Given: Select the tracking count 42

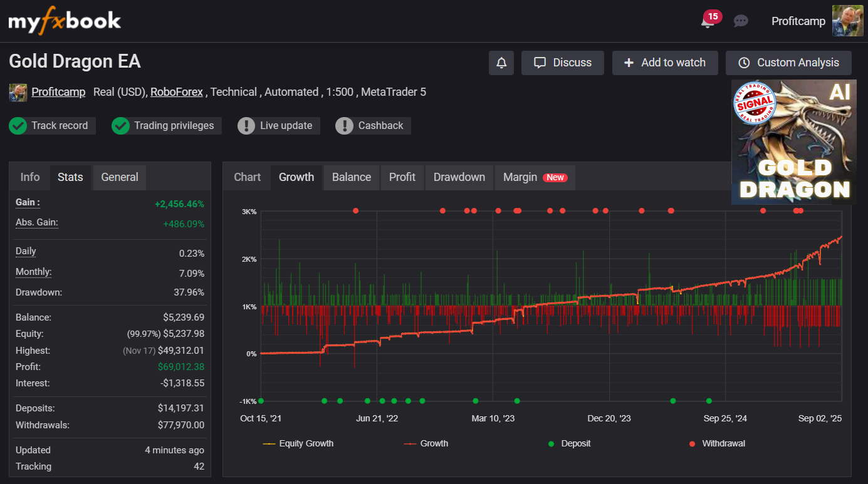Looking at the screenshot, I should coord(199,466).
